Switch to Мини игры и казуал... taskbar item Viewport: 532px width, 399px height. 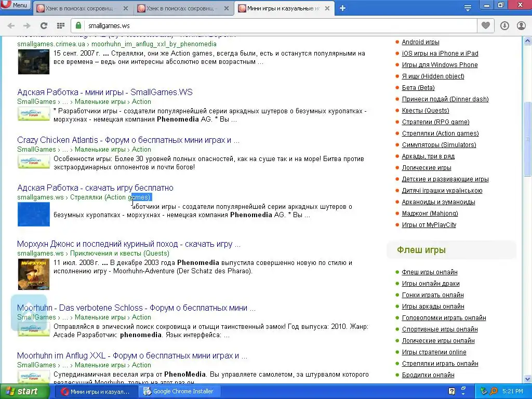coord(96,392)
